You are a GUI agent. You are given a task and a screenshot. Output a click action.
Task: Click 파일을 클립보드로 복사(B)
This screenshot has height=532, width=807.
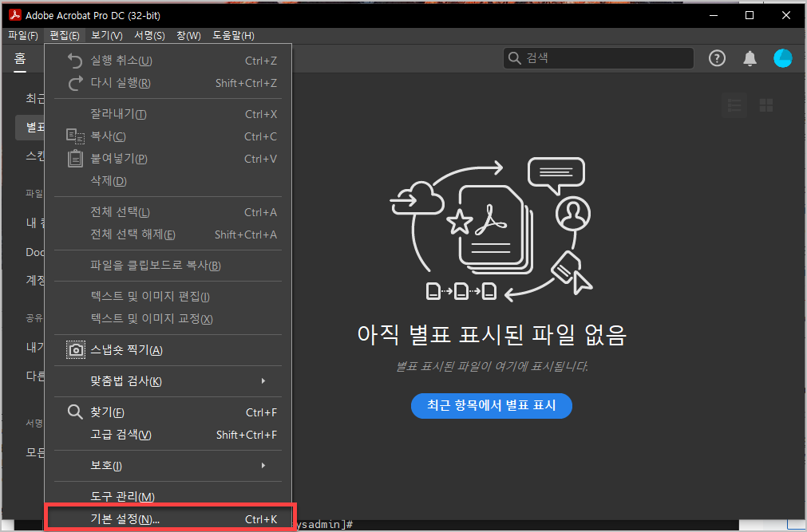168,266
